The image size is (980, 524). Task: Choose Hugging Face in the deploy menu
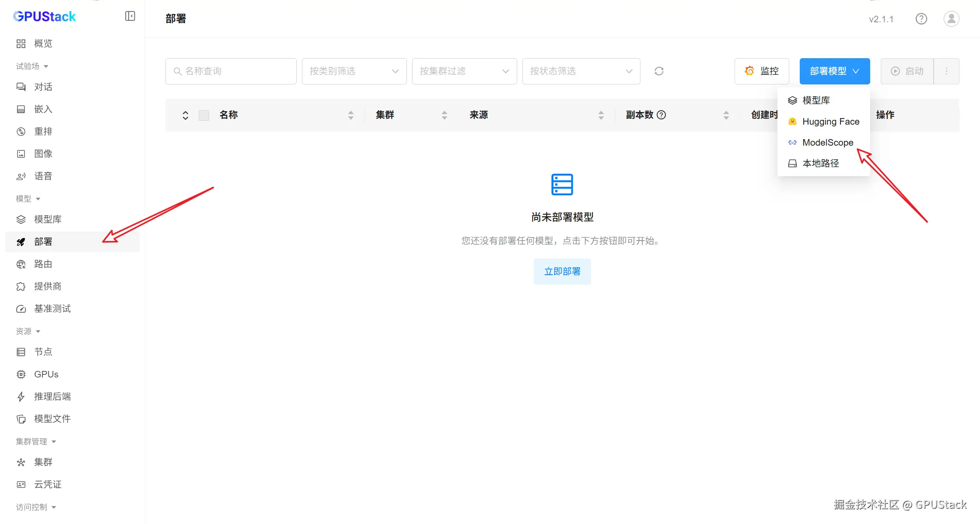coord(830,121)
